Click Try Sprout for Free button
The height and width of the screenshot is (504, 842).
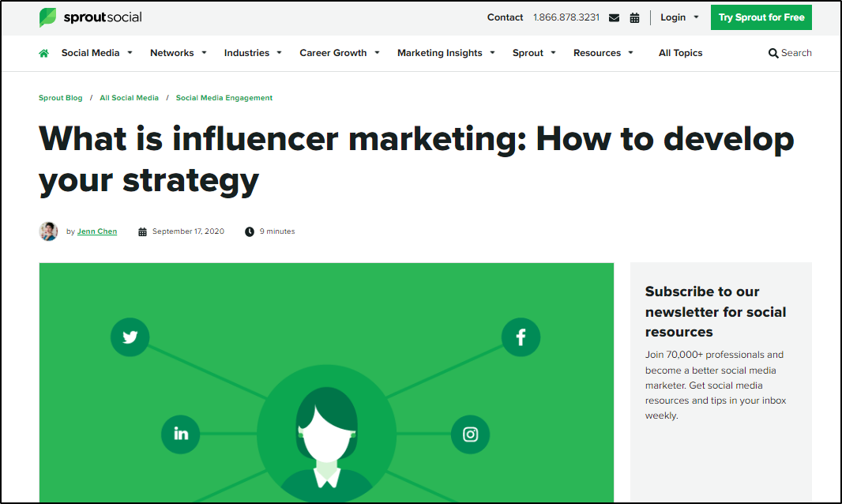pyautogui.click(x=761, y=17)
